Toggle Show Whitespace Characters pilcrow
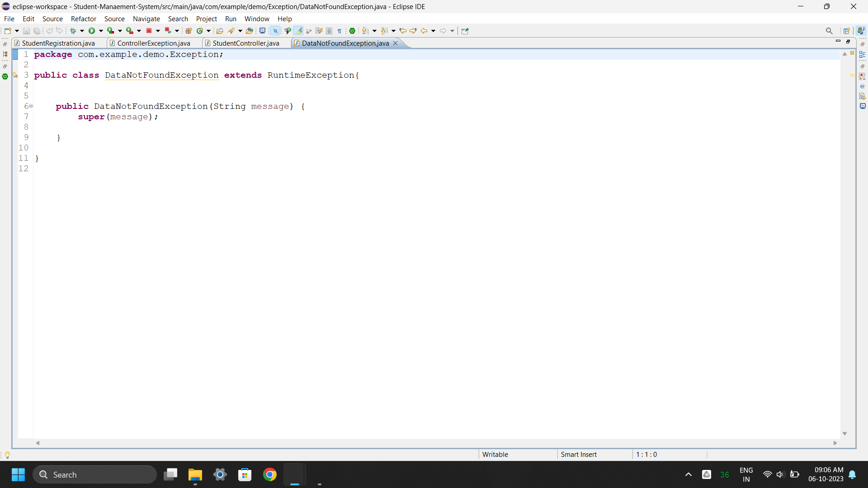 (x=339, y=31)
